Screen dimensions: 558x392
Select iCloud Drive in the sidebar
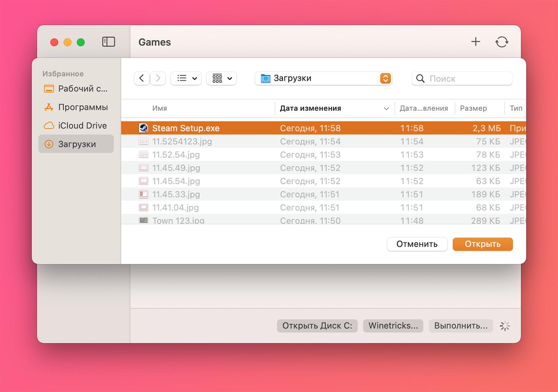point(82,126)
